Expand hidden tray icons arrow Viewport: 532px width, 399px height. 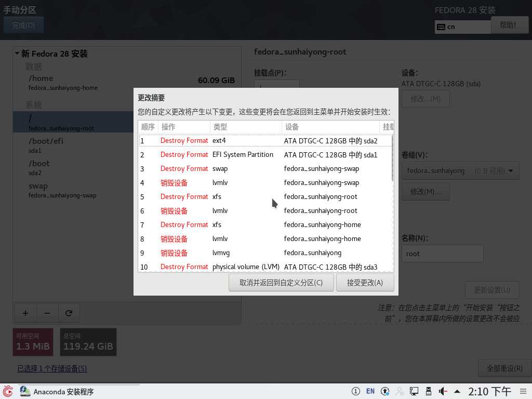pos(457,391)
